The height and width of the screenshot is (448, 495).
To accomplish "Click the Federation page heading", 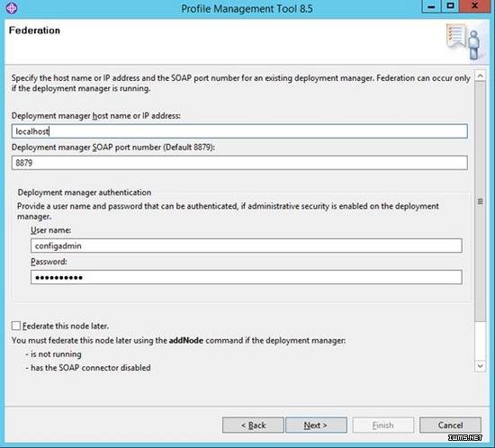I will (x=34, y=31).
